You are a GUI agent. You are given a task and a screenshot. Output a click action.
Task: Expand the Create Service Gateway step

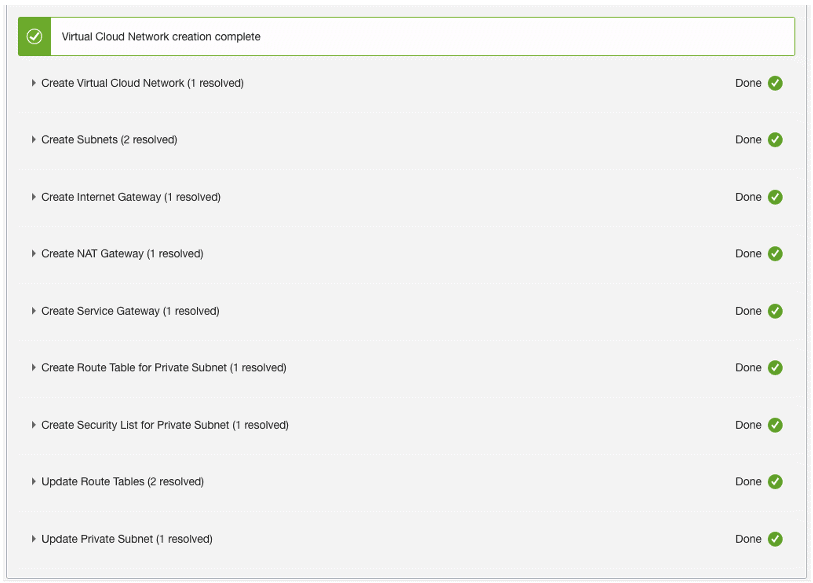(34, 311)
